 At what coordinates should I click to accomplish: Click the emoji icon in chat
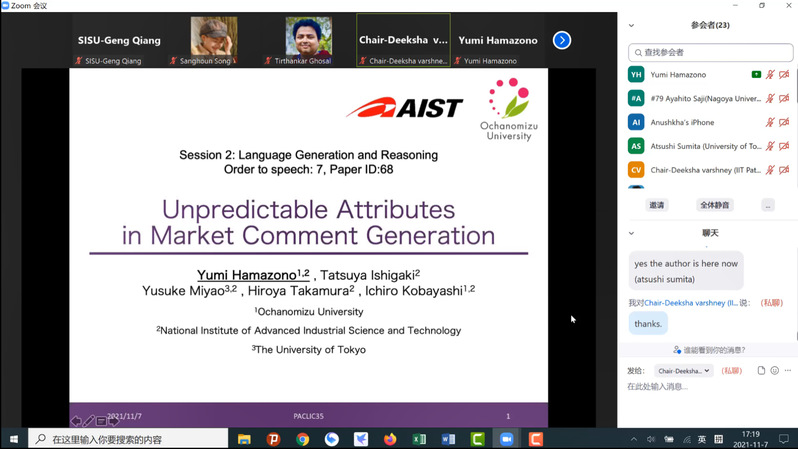click(774, 371)
